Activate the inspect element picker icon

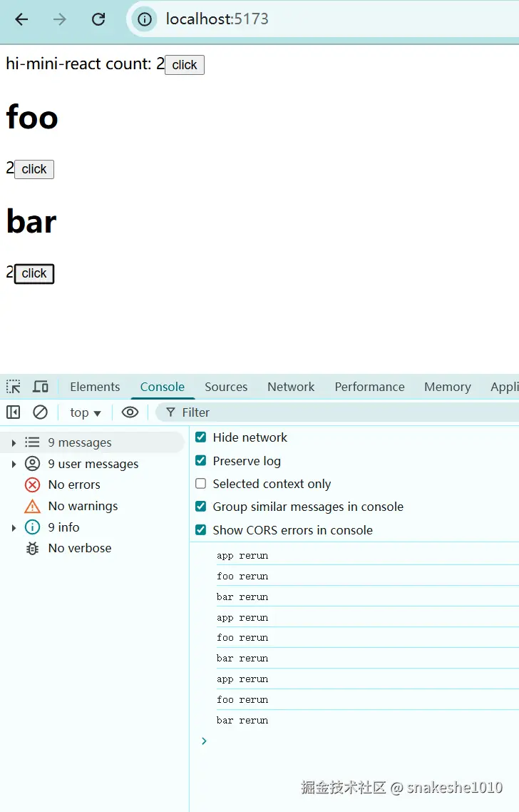[14, 387]
